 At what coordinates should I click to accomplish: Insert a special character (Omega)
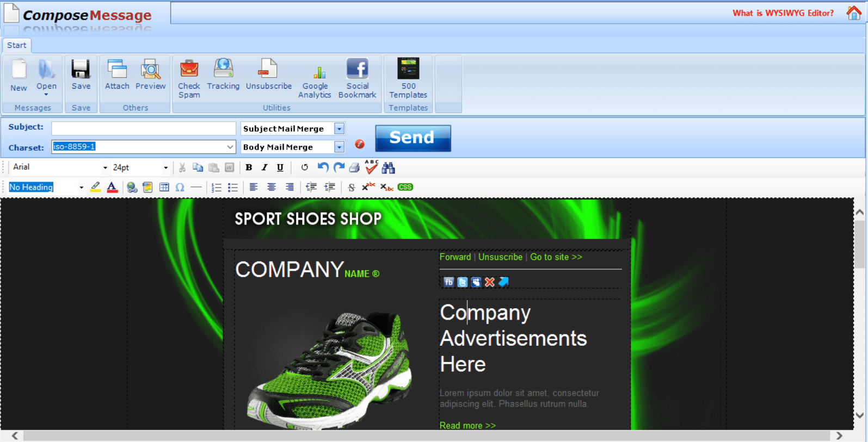pyautogui.click(x=180, y=188)
